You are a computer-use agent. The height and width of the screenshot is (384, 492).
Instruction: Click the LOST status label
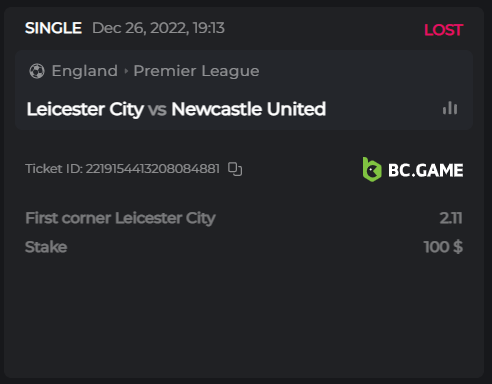click(x=443, y=30)
